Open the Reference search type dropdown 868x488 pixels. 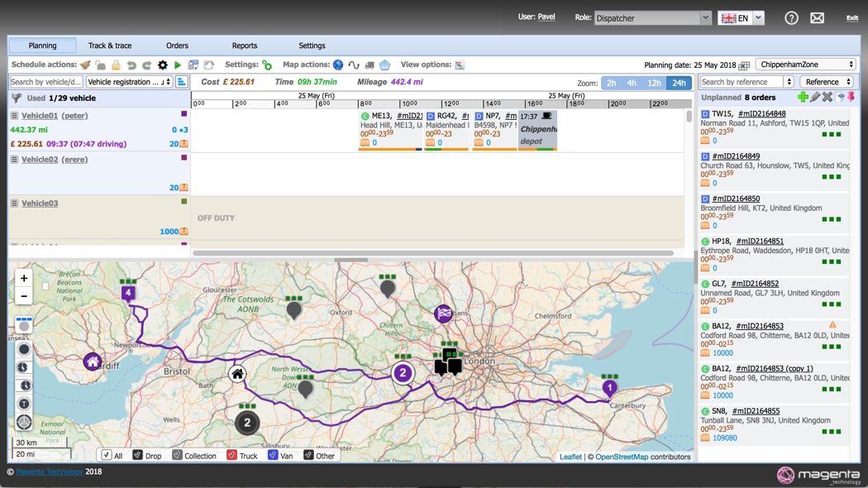[828, 81]
